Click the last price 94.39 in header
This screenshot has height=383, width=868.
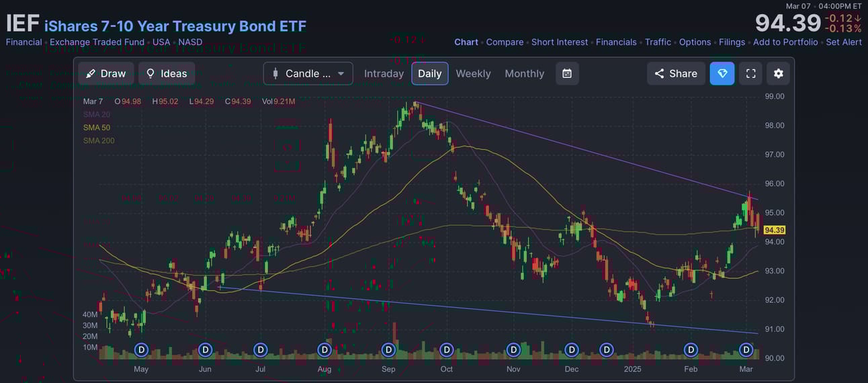pos(787,24)
